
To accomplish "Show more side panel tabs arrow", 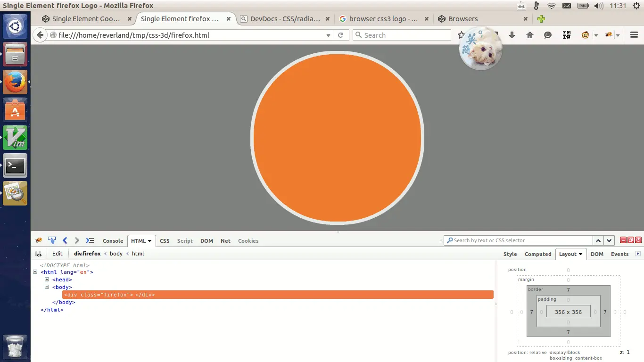I will point(638,254).
